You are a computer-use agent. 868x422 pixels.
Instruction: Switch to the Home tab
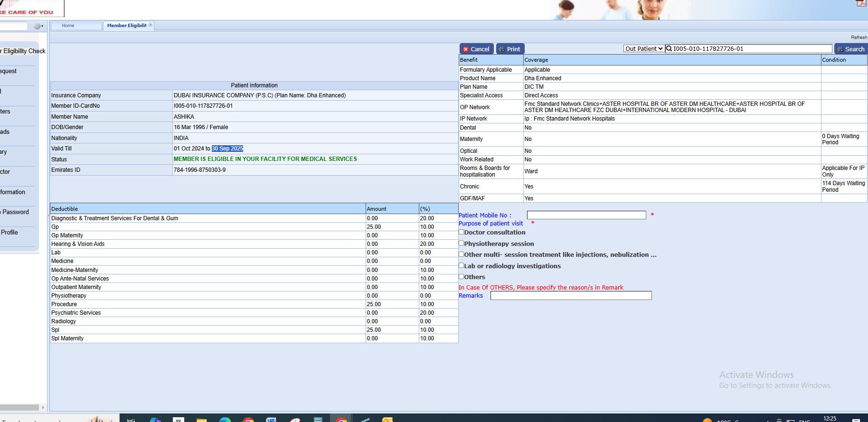[68, 26]
